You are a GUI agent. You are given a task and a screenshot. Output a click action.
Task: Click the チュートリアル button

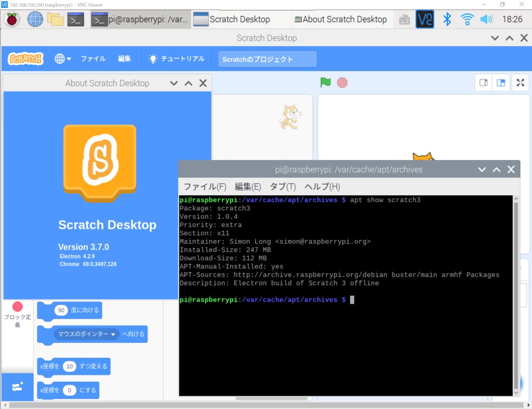click(x=177, y=59)
